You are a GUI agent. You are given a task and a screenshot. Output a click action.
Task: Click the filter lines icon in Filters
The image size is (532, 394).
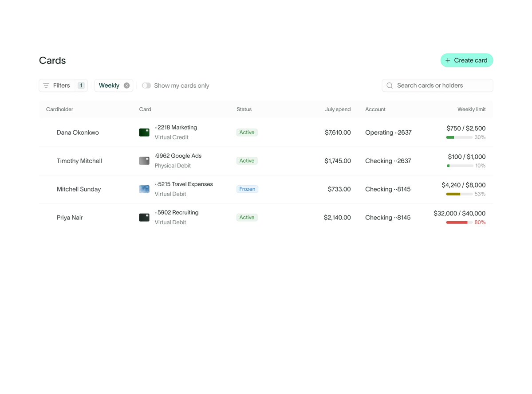click(46, 86)
